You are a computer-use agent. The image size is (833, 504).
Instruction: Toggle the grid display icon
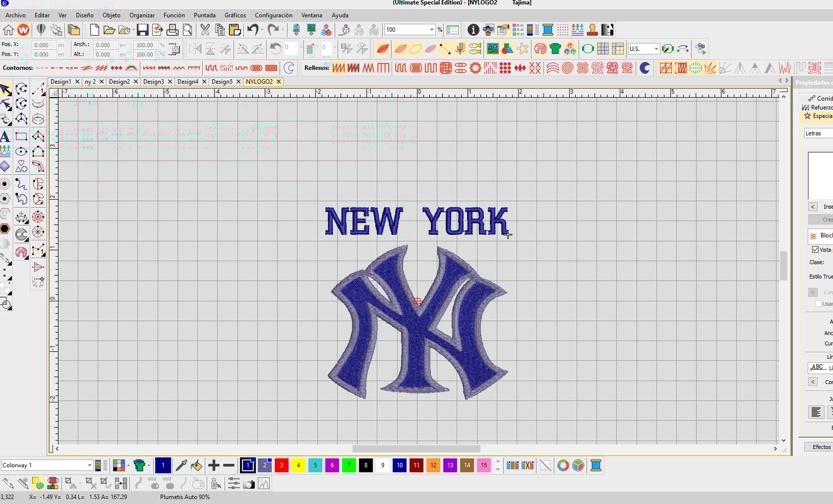tap(603, 49)
